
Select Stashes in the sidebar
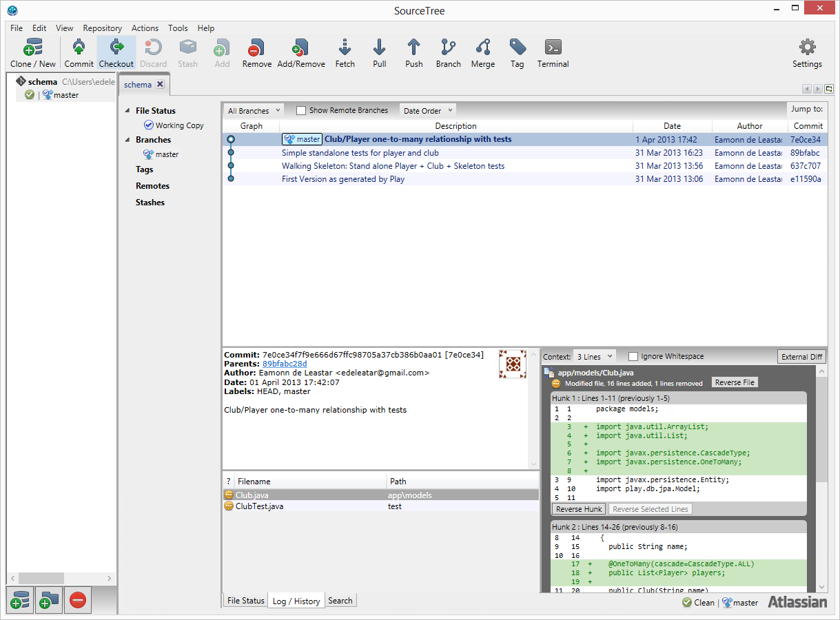pyautogui.click(x=150, y=203)
